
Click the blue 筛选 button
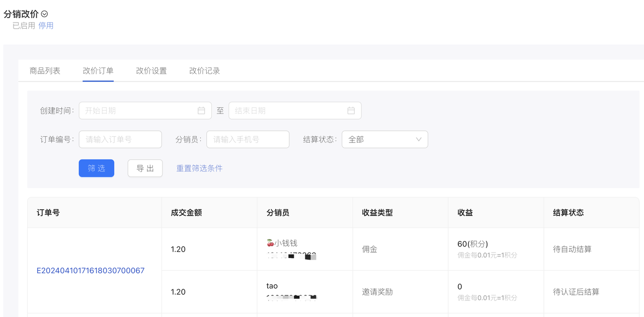click(x=97, y=168)
